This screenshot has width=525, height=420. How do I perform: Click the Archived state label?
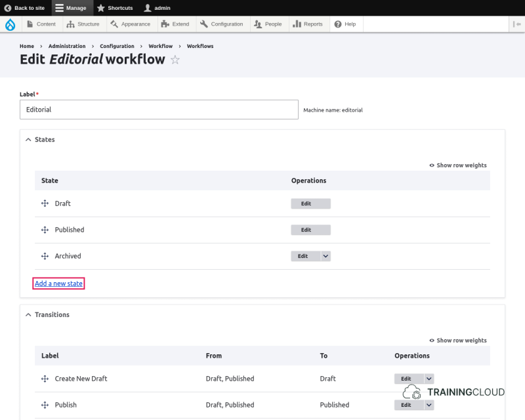pyautogui.click(x=68, y=256)
